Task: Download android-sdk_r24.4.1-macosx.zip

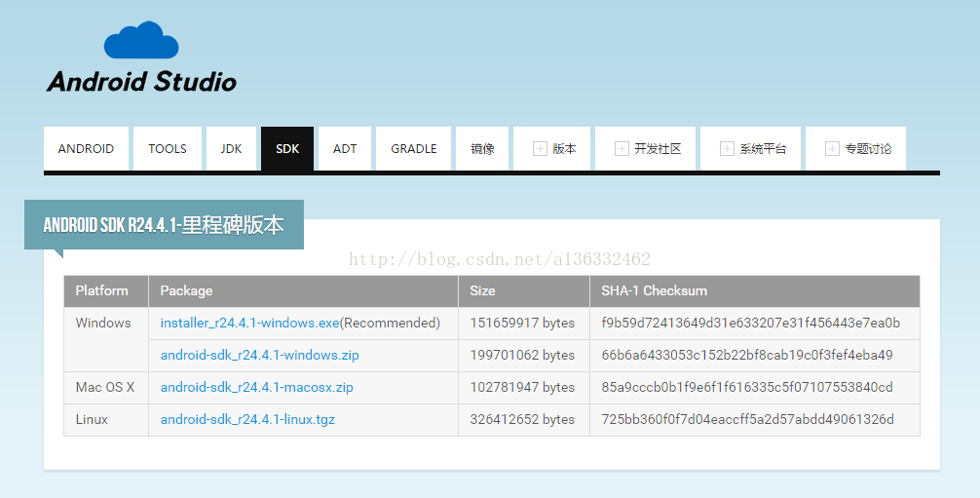Action: (257, 387)
